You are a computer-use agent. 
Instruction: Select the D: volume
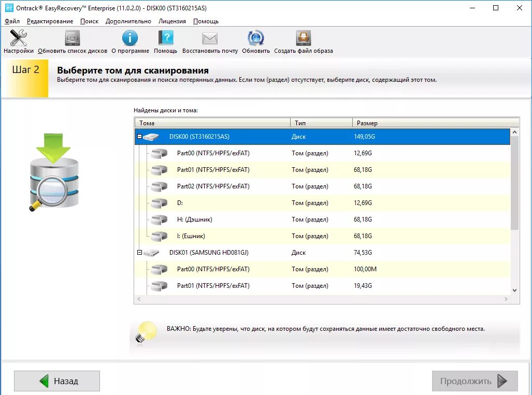click(180, 203)
